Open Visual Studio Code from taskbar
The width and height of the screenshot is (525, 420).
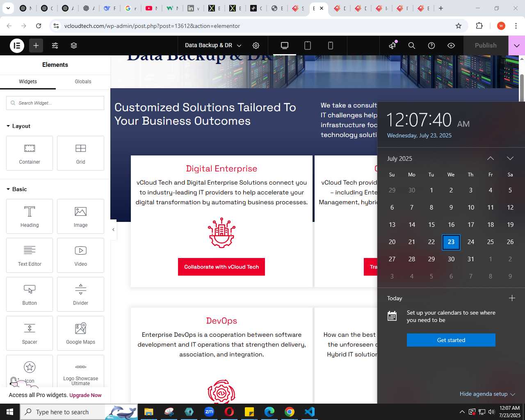(310, 412)
